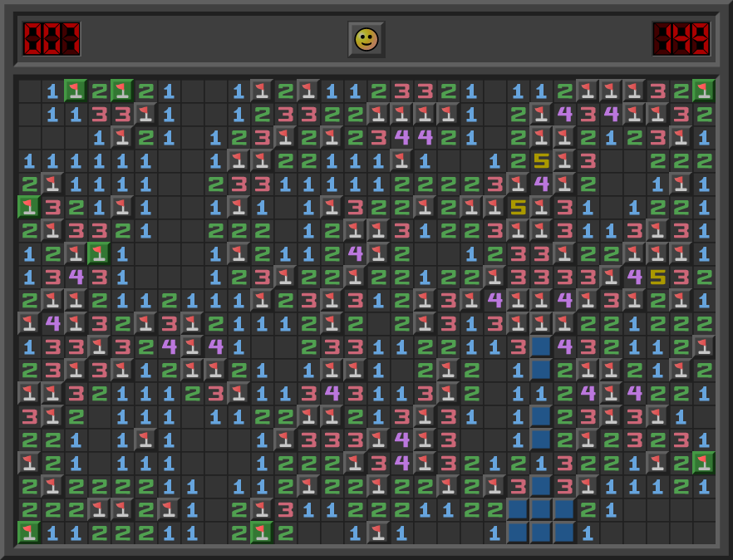This screenshot has height=560, width=733.
Task: Click the green flag on left edge beside a 3
Action: (29, 207)
